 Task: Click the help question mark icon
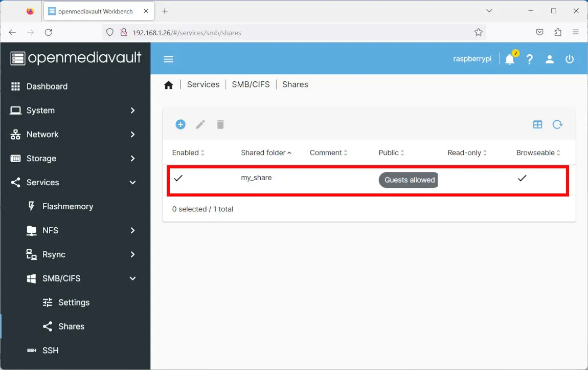coord(530,59)
